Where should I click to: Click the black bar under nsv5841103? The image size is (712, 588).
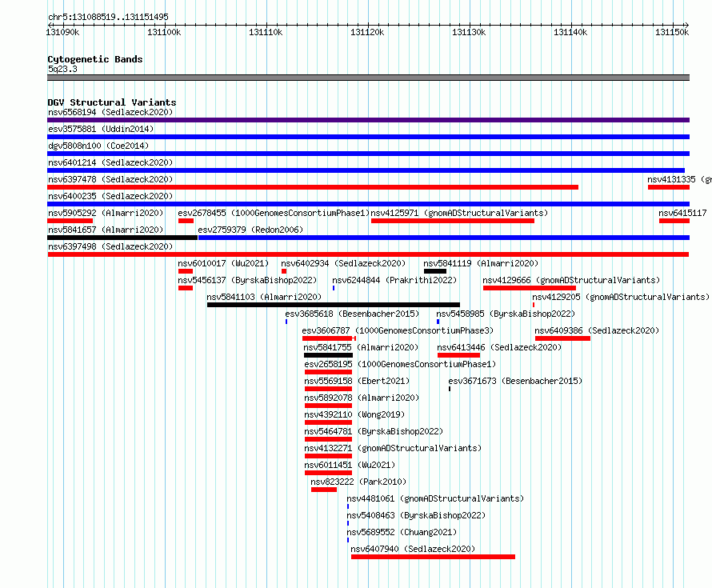click(334, 305)
